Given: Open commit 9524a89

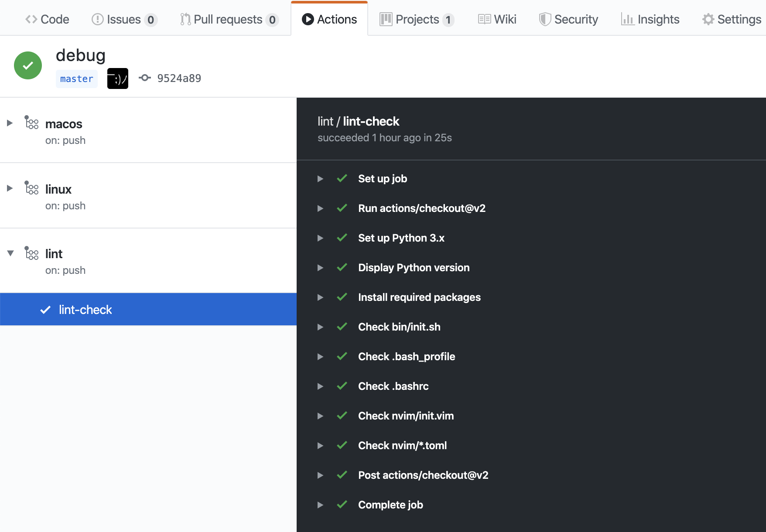Looking at the screenshot, I should coord(179,78).
